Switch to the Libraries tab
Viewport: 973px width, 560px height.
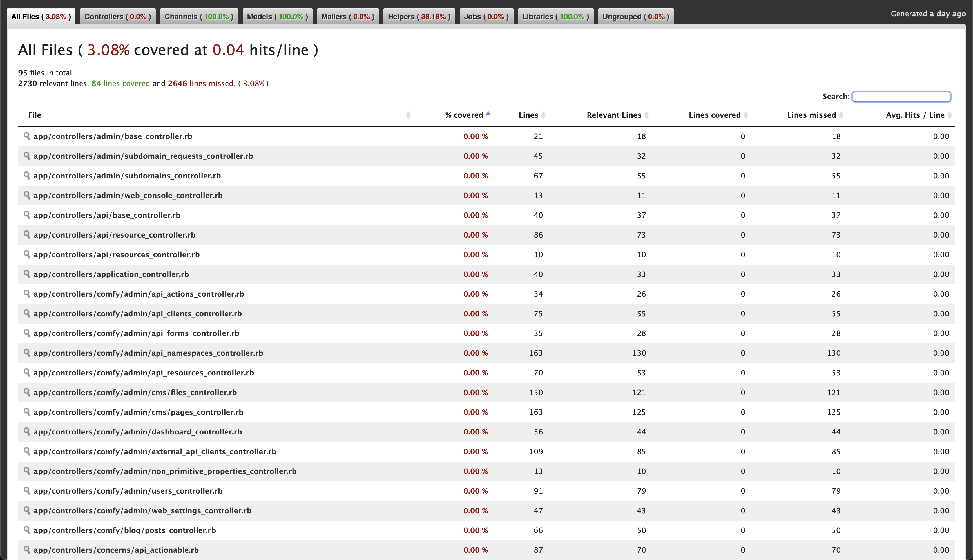(555, 17)
